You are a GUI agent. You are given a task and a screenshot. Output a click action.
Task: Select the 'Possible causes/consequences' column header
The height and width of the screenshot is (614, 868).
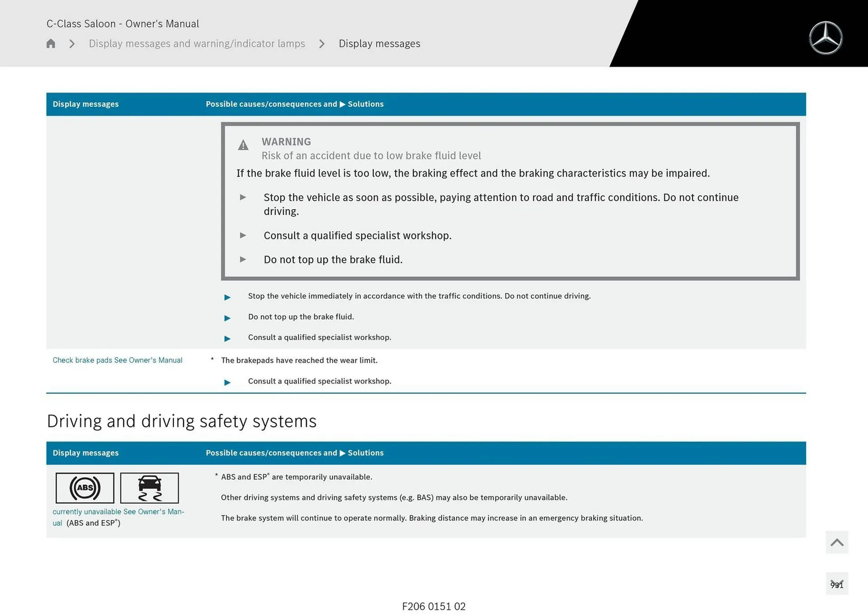click(x=271, y=104)
